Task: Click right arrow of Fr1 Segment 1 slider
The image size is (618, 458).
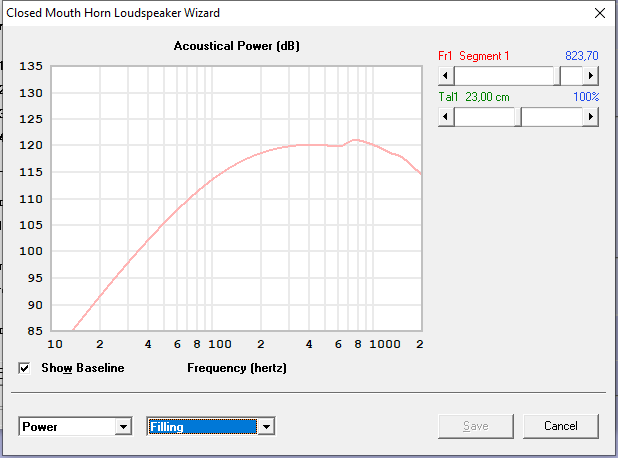Action: click(x=590, y=75)
